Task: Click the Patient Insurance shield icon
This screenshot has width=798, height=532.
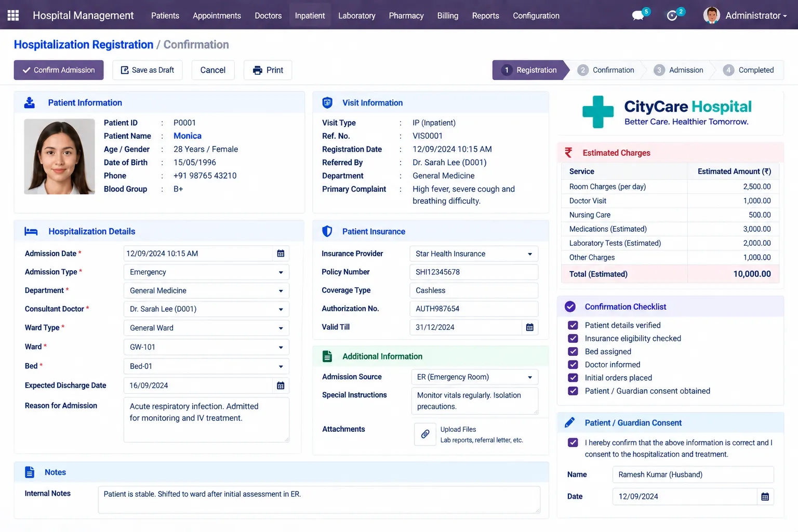Action: [x=327, y=232]
